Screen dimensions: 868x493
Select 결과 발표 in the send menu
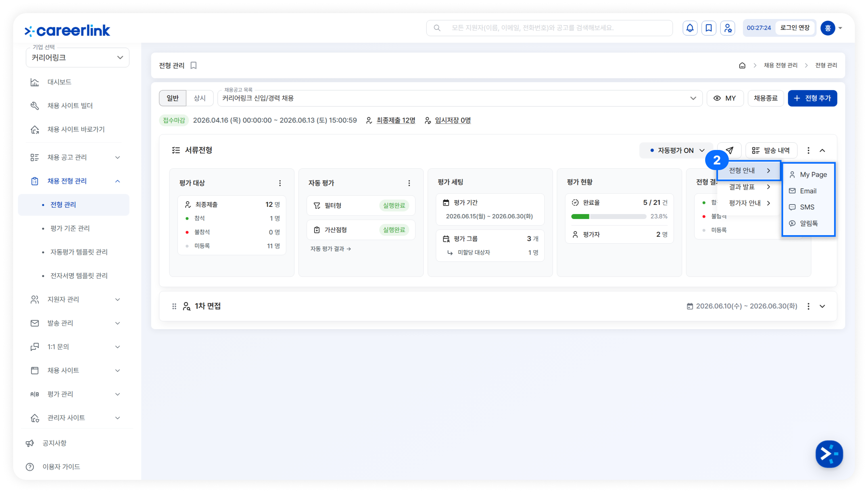point(749,187)
